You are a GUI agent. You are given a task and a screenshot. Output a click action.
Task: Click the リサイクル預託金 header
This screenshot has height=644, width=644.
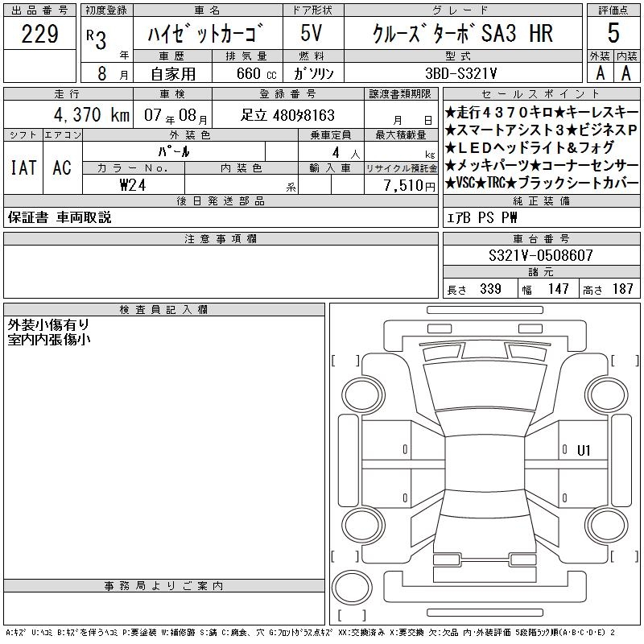tap(401, 168)
